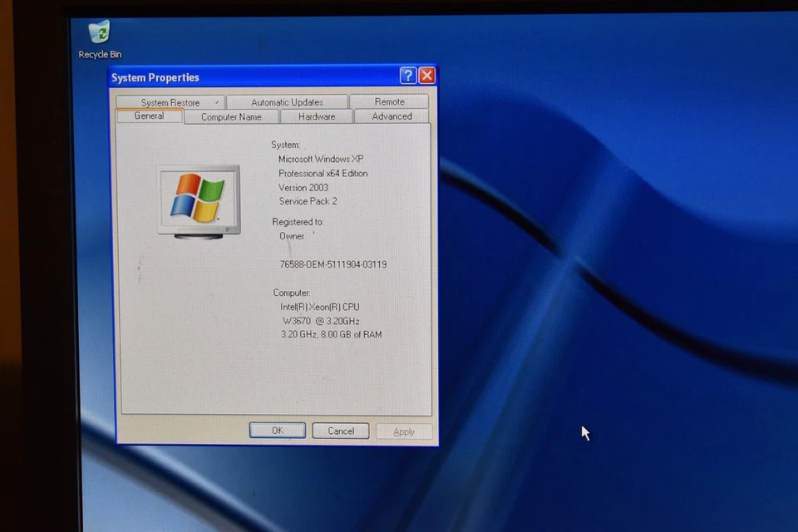Screen dimensions: 798x532
Task: Open the Hardware tab
Action: [316, 116]
